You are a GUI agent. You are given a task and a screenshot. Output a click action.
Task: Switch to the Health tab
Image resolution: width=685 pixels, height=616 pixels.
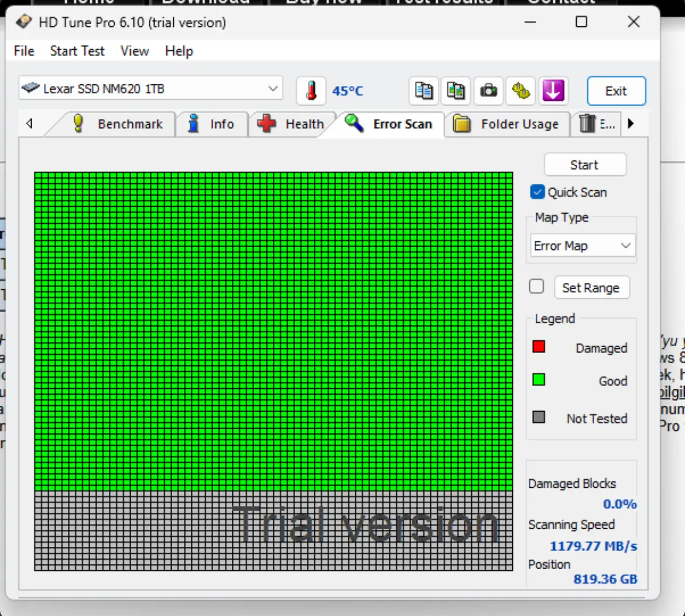pyautogui.click(x=292, y=124)
